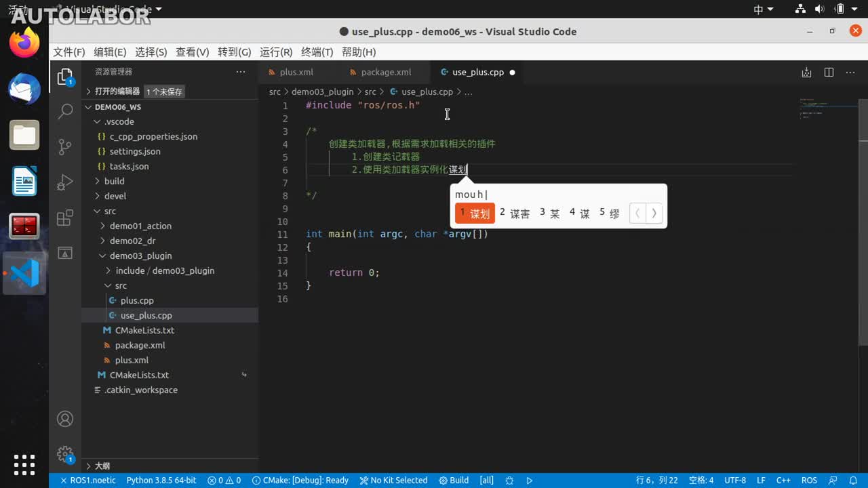Viewport: 868px width, 488px height.
Task: Click the LF line ending selector
Action: (x=762, y=480)
